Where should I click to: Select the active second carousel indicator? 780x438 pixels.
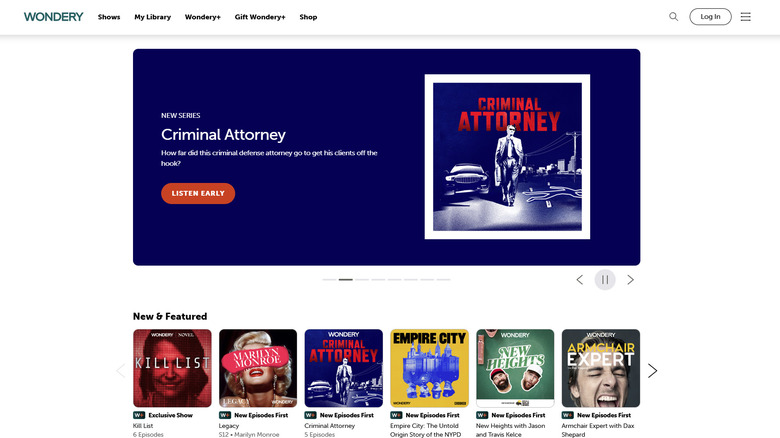(346, 280)
